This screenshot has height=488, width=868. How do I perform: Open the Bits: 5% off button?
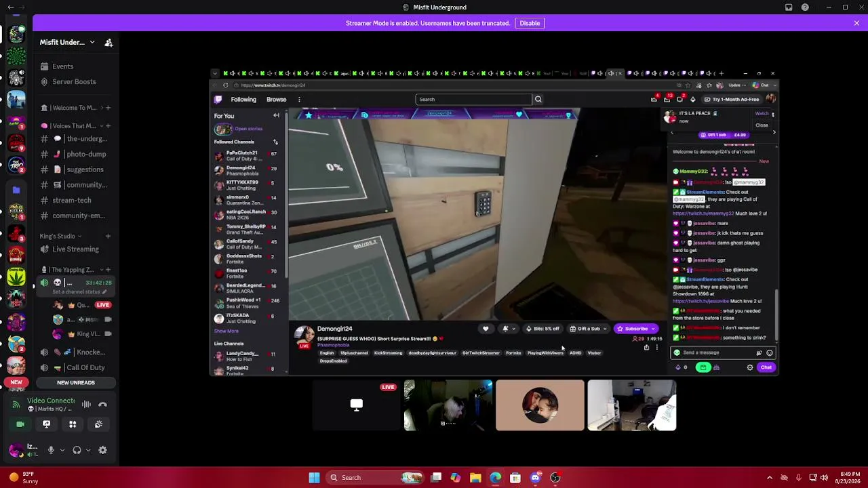[543, 329]
